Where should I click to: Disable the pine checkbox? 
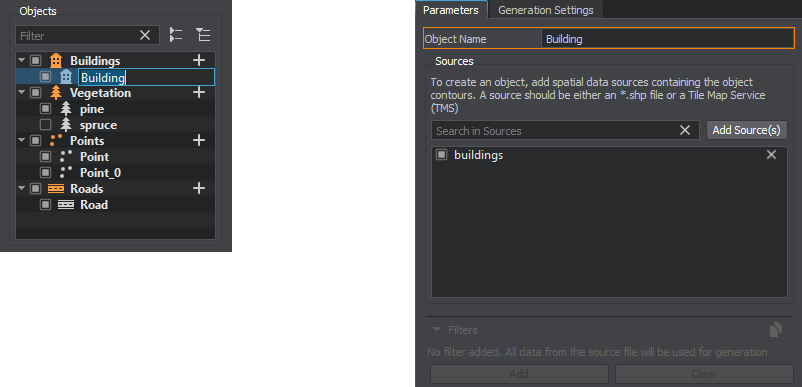tap(46, 109)
